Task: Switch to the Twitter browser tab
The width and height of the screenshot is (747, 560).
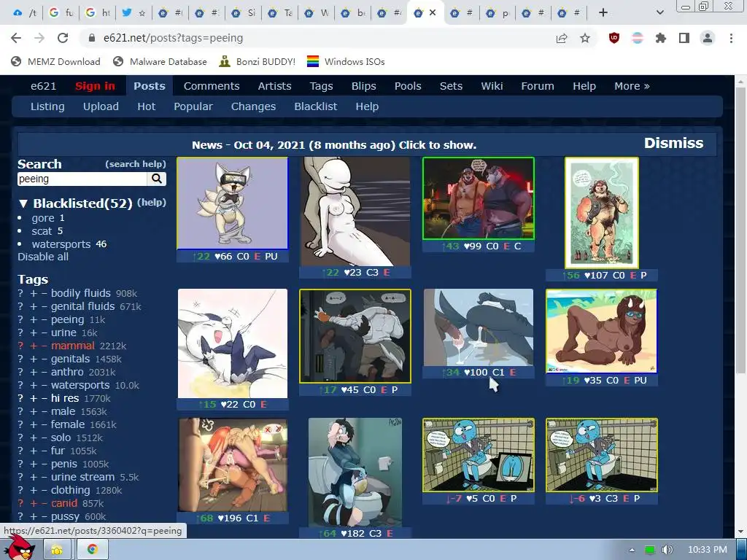Action: [133, 13]
